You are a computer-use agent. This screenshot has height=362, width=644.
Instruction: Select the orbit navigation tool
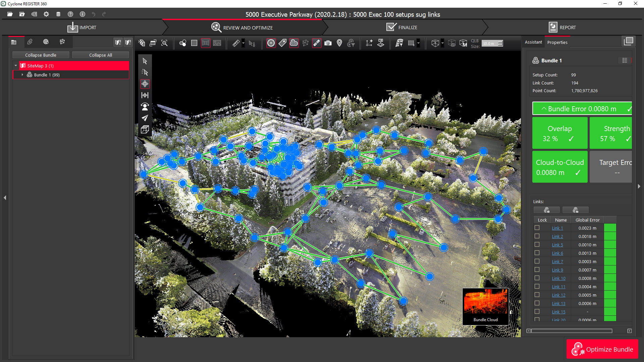[x=145, y=84]
